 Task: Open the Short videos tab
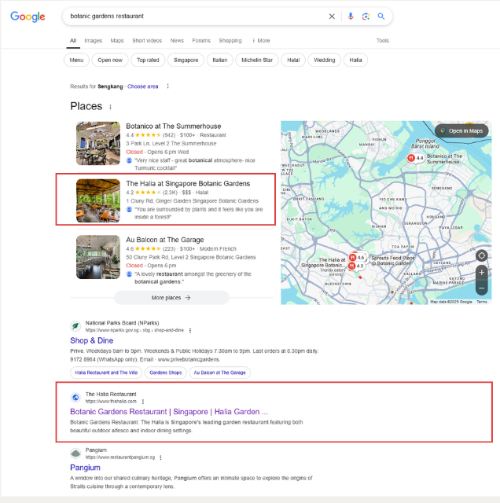(x=147, y=41)
